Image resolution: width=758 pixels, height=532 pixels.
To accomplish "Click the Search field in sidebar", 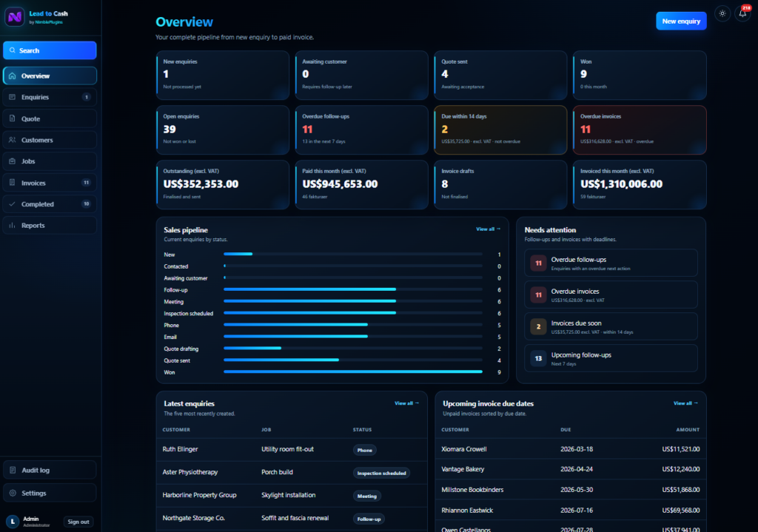I will pyautogui.click(x=50, y=50).
